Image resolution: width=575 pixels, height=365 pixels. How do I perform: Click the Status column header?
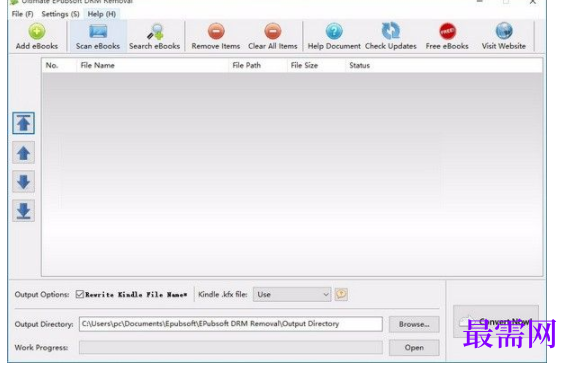click(x=444, y=65)
